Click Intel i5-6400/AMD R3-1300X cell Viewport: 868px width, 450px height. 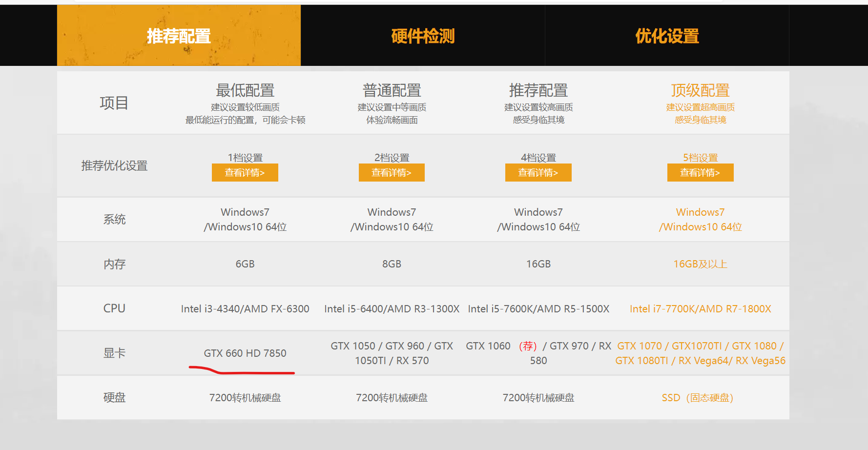pos(392,309)
